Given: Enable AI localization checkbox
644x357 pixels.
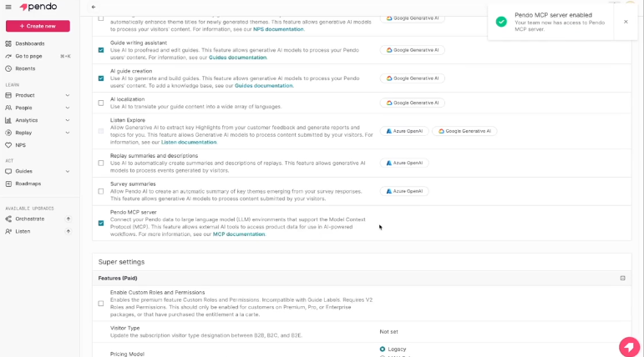Looking at the screenshot, I should point(101,103).
